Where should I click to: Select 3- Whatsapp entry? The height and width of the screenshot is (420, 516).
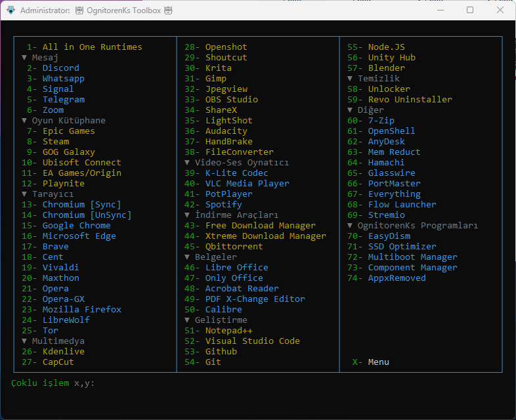(56, 79)
